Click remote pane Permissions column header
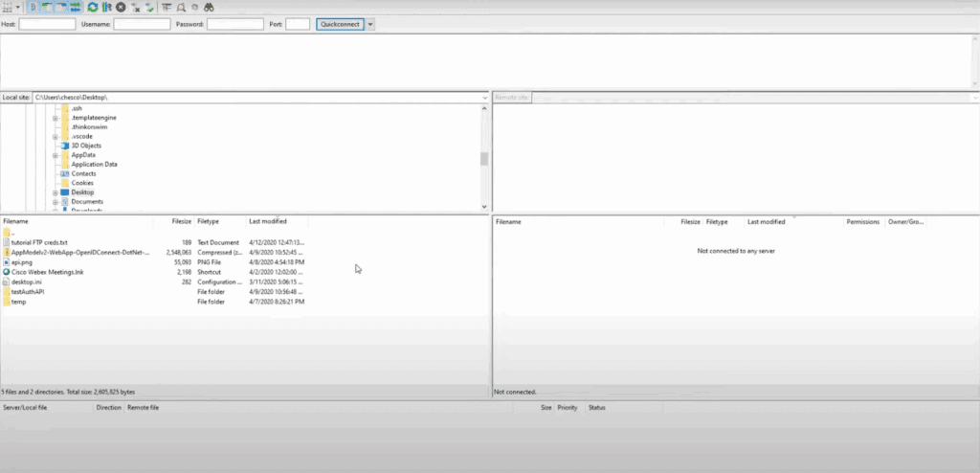This screenshot has height=473, width=980. tap(863, 222)
